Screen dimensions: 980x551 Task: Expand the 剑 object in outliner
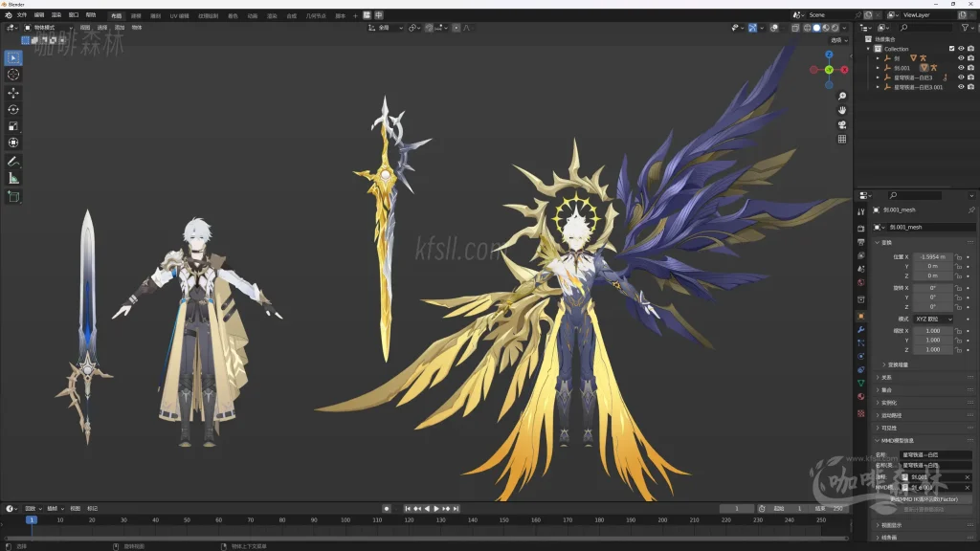click(x=878, y=58)
